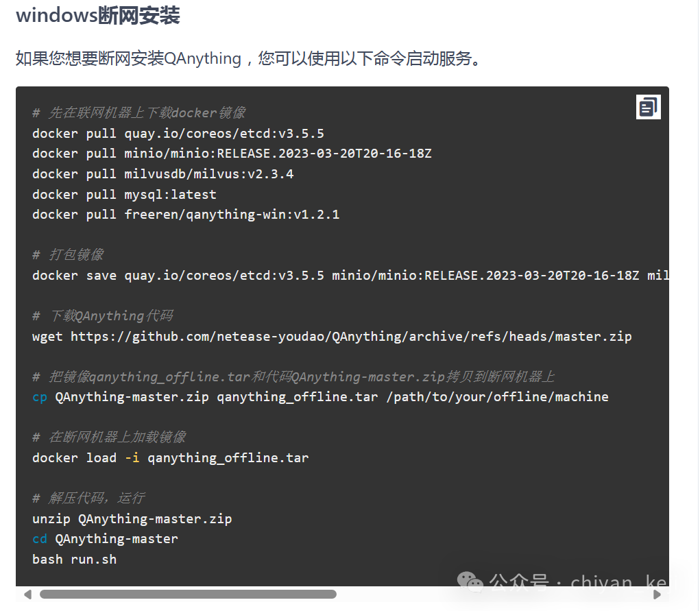This screenshot has width=700, height=611.
Task: Click the comment '# 在断网机器上加载镜像'
Action: [x=109, y=437]
